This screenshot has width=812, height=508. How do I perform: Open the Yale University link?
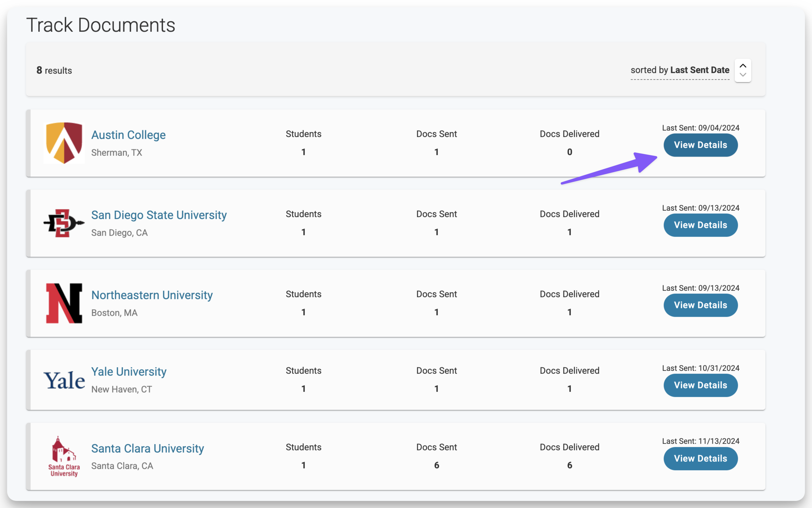[x=128, y=372]
